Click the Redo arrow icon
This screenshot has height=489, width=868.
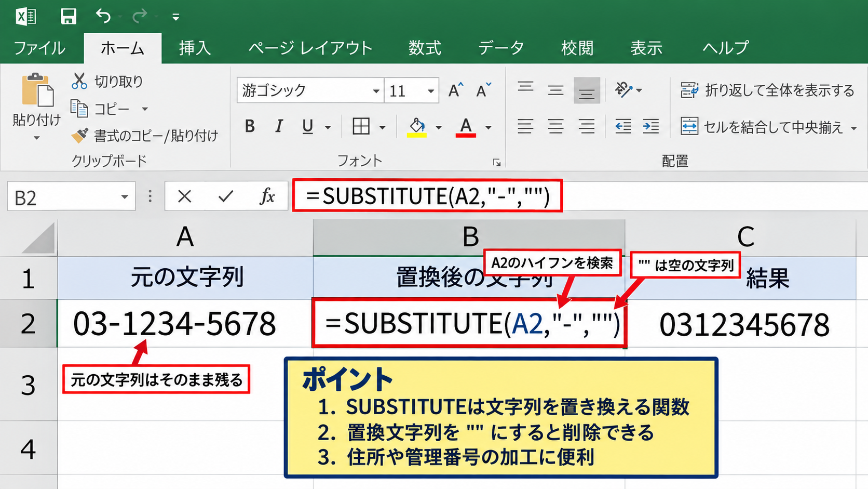click(x=139, y=17)
